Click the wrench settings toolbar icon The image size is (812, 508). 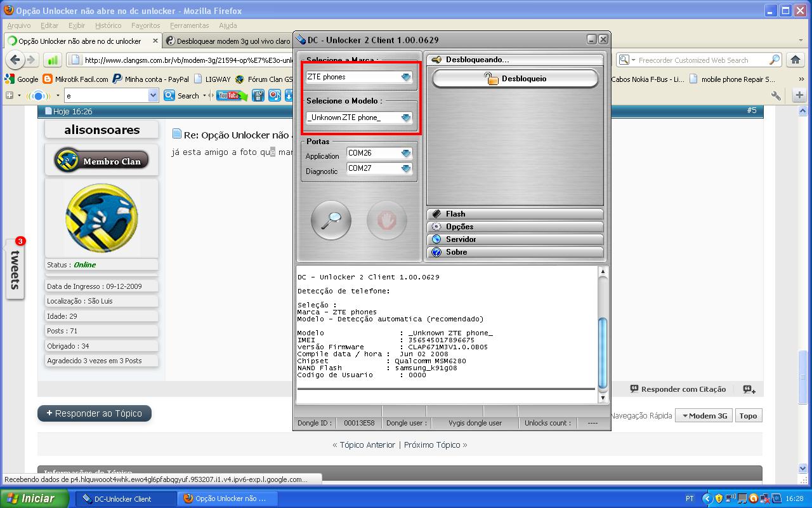[x=776, y=96]
